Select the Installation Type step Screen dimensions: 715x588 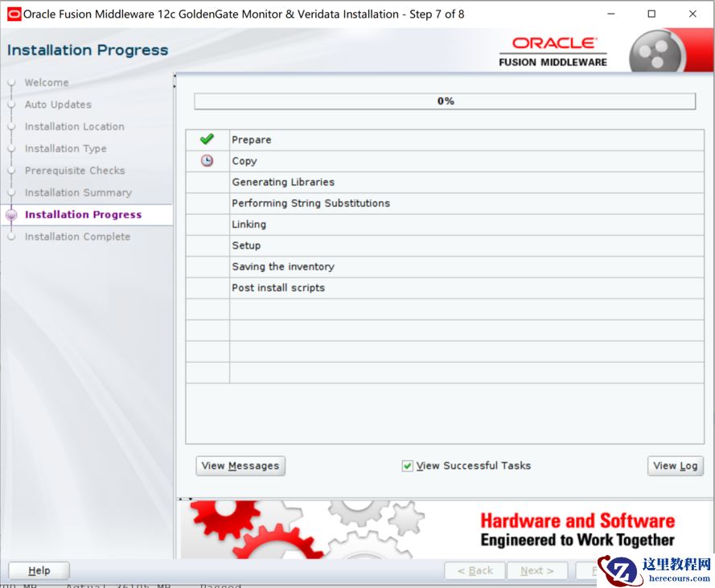[x=66, y=149]
